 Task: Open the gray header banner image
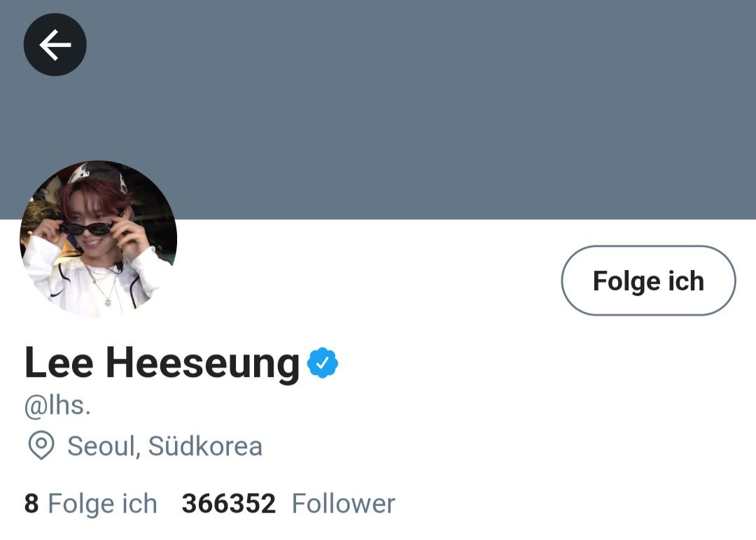378,109
